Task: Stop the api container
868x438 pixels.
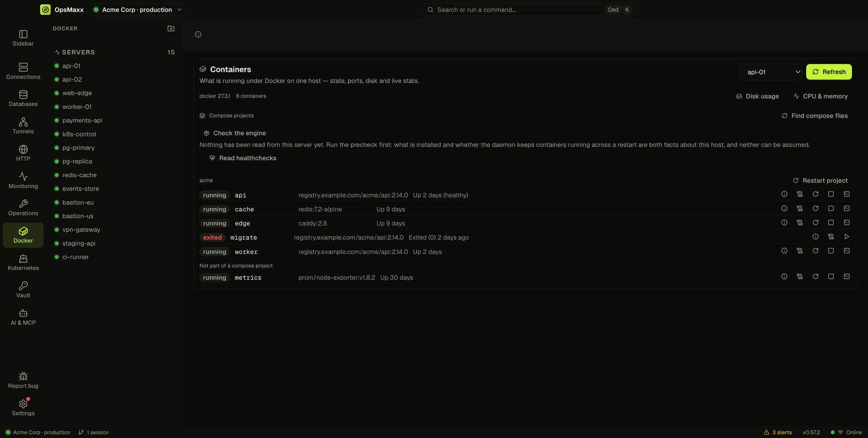Action: [x=831, y=194]
